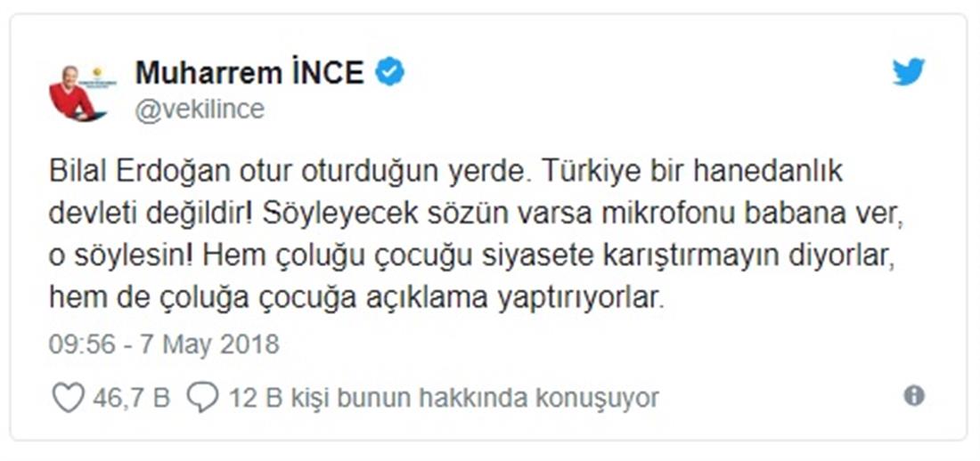This screenshot has width=980, height=461.
Task: Like the tweet with the heart icon
Action: 68,397
